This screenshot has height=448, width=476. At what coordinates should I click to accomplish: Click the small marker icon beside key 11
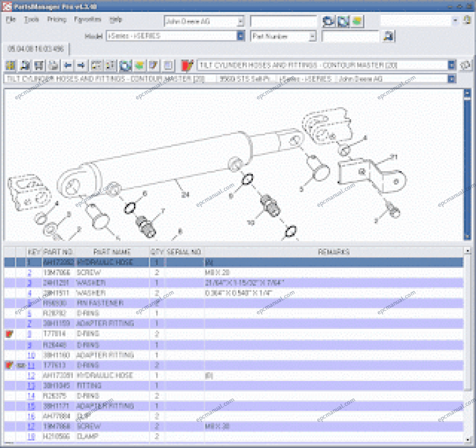coord(20,365)
